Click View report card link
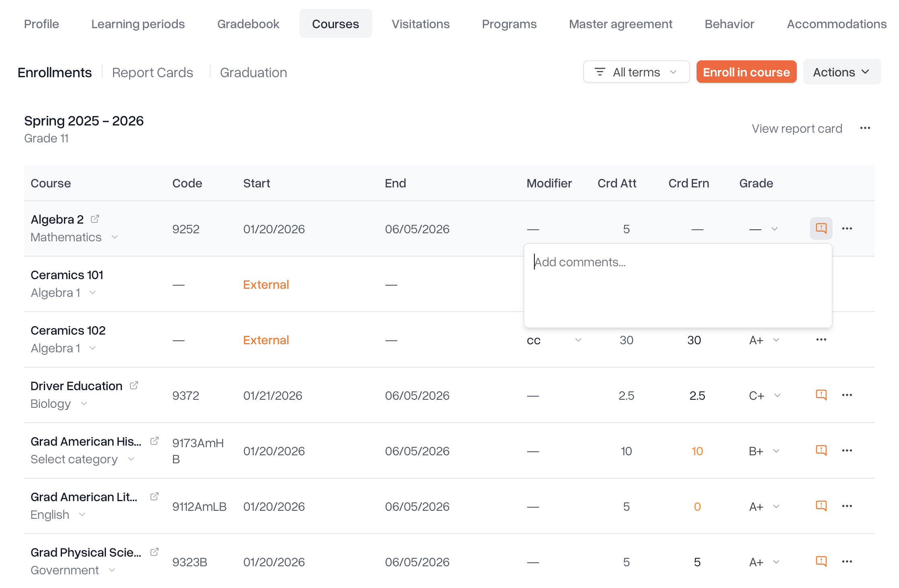Image resolution: width=899 pixels, height=588 pixels. point(796,128)
